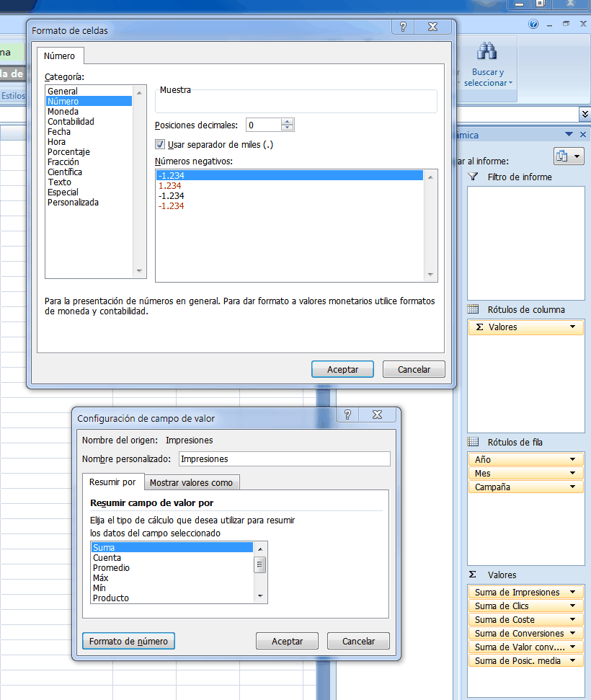Click the help icon on Formato de celdas dialog
The image size is (591, 700).
402,27
